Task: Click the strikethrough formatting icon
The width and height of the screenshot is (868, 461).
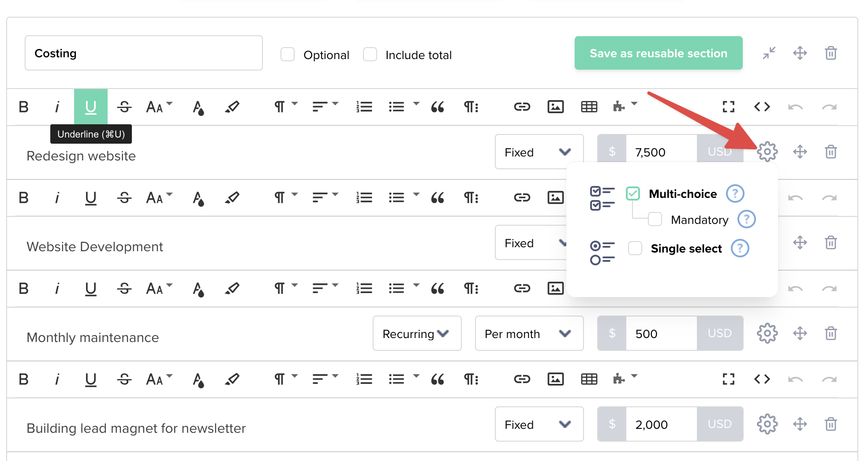Action: pos(124,106)
